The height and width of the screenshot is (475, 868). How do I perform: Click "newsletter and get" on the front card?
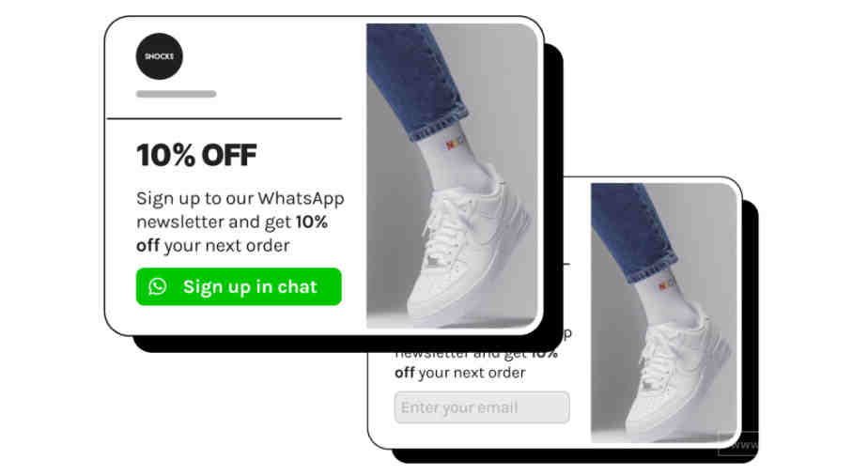point(213,222)
